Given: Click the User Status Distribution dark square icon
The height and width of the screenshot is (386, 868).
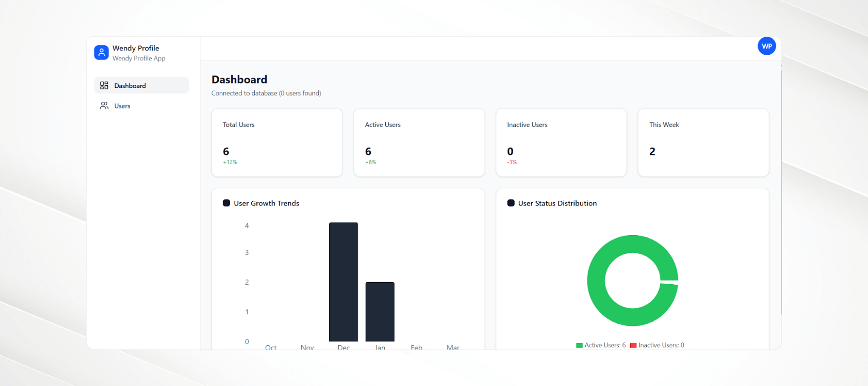Looking at the screenshot, I should pos(511,203).
